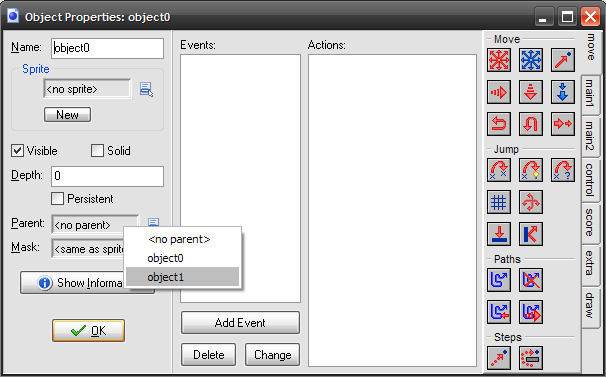
Task: Toggle the Visible checkbox
Action: (17, 150)
